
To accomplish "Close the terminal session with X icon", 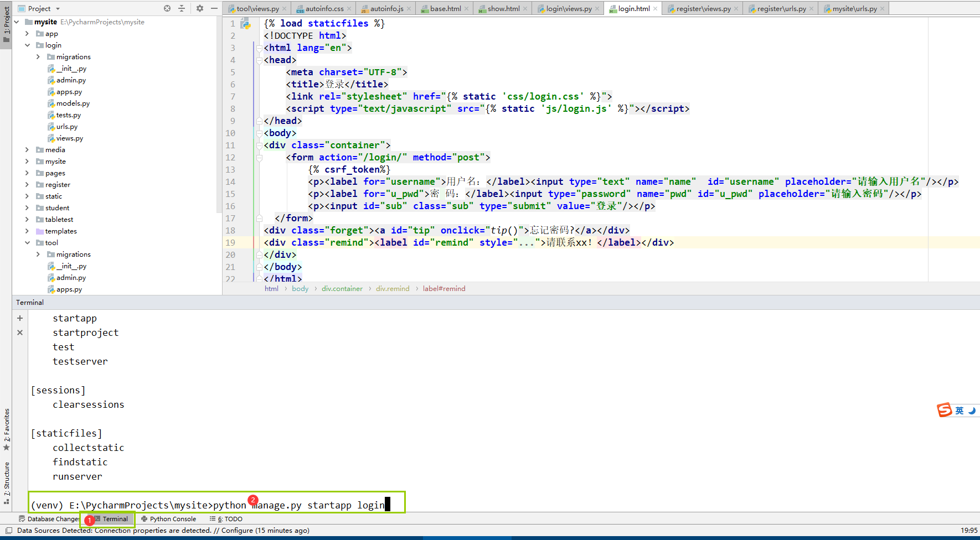I will [20, 333].
